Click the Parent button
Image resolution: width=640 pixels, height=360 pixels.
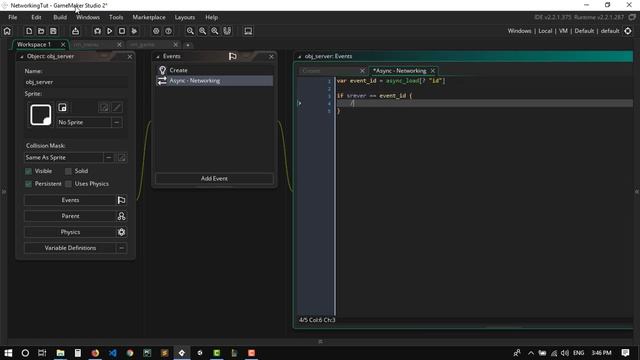pos(70,216)
